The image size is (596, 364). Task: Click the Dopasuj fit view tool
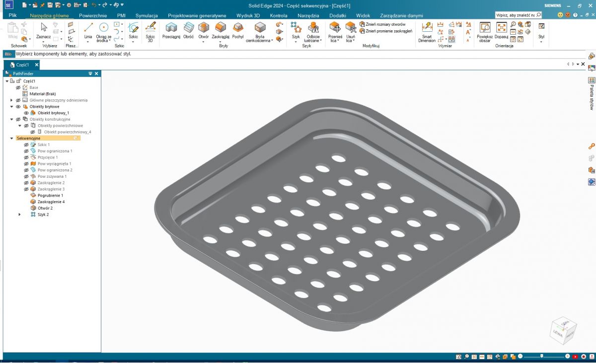[502, 30]
